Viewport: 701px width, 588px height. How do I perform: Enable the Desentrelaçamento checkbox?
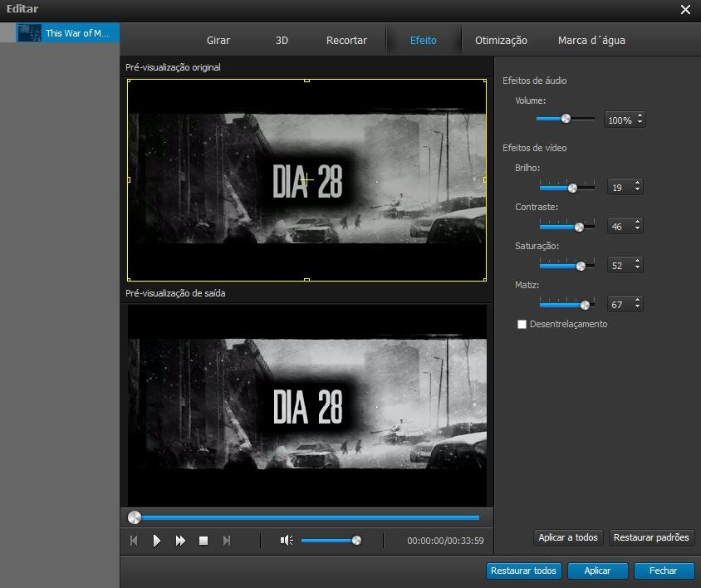point(522,324)
